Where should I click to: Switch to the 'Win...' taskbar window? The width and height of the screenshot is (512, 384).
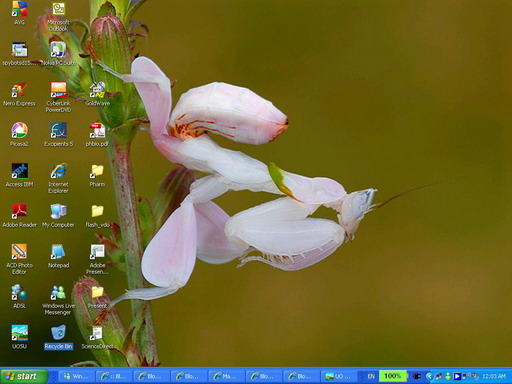click(x=76, y=376)
